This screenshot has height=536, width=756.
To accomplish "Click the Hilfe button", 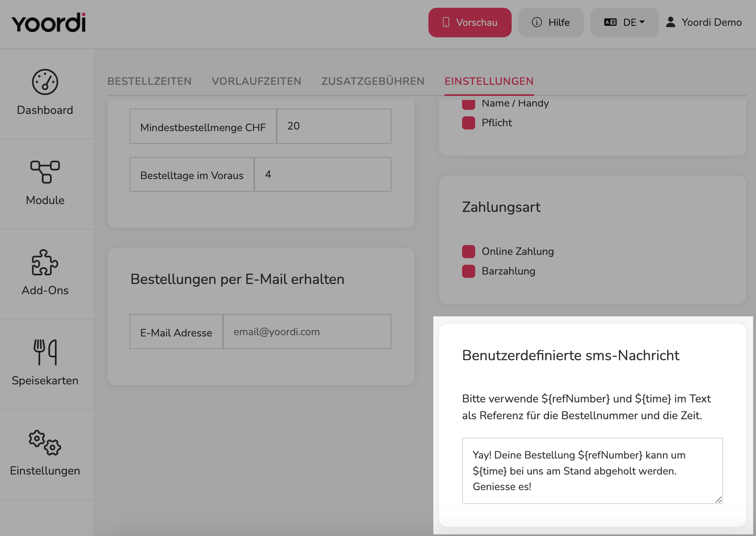I will coord(551,23).
